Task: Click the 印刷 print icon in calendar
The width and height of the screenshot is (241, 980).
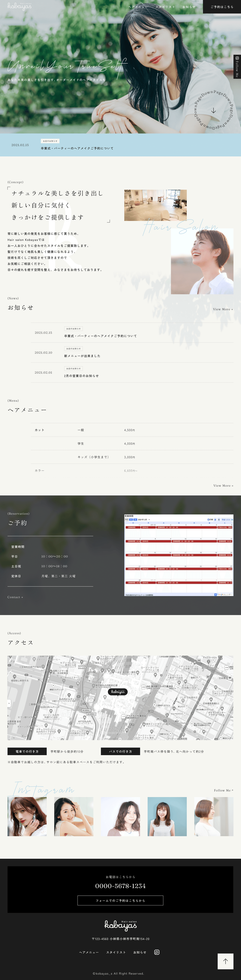Action: tap(210, 520)
